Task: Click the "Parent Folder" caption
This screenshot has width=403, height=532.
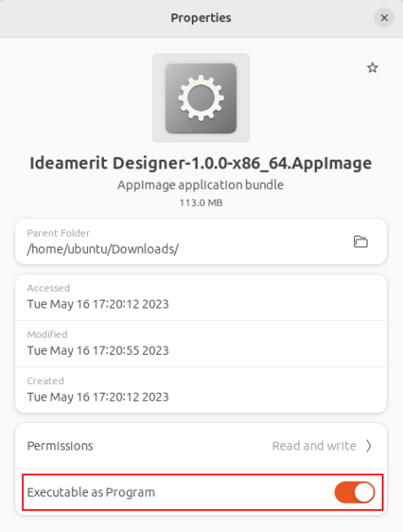Action: point(59,233)
